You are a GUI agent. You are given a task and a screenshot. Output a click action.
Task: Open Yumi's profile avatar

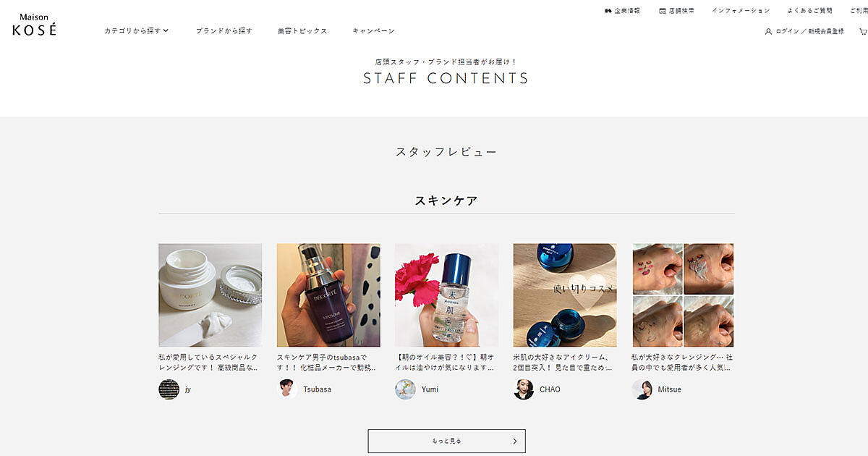point(405,389)
